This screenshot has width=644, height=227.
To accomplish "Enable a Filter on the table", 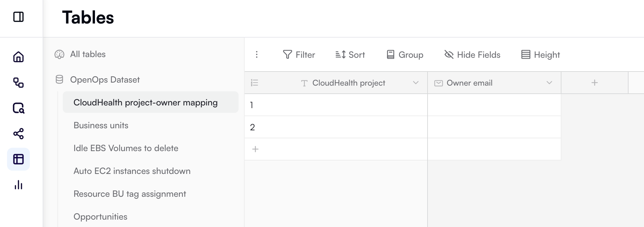I will pos(299,54).
